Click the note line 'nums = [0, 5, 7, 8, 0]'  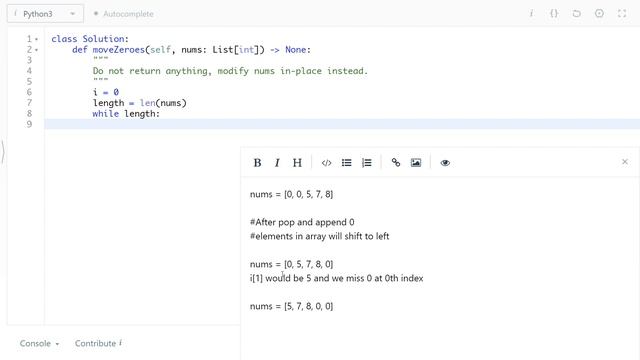coord(291,264)
